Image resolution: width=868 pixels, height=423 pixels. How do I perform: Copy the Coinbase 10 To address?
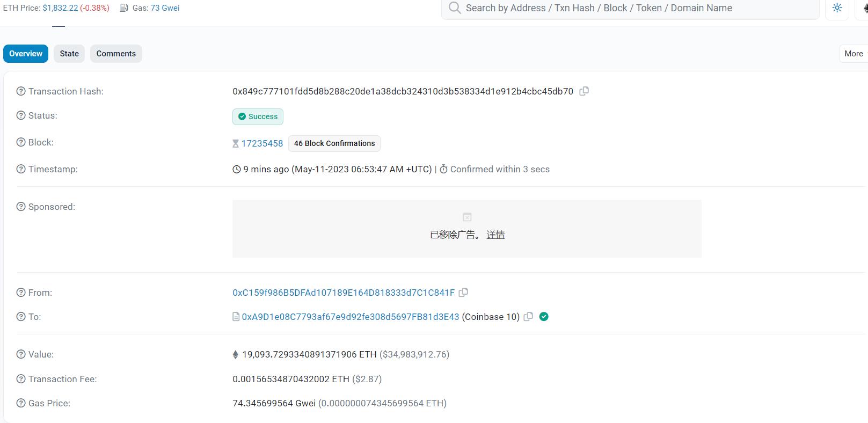(x=528, y=317)
